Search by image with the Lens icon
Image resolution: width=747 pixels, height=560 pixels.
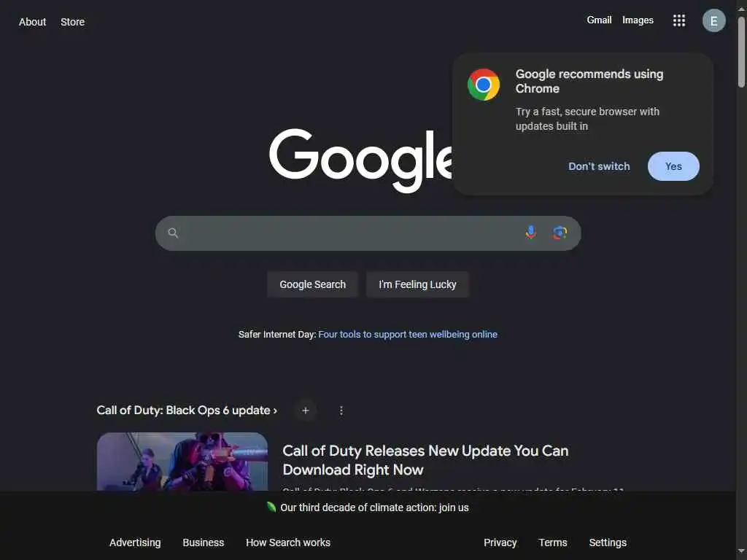click(x=560, y=233)
